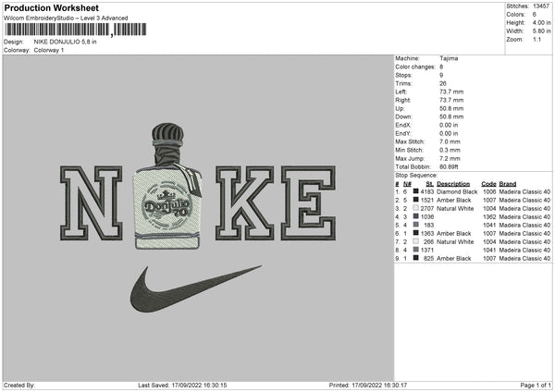555x392 pixels.
Task: Select the letter N in the embroidery design
Action: click(92, 203)
